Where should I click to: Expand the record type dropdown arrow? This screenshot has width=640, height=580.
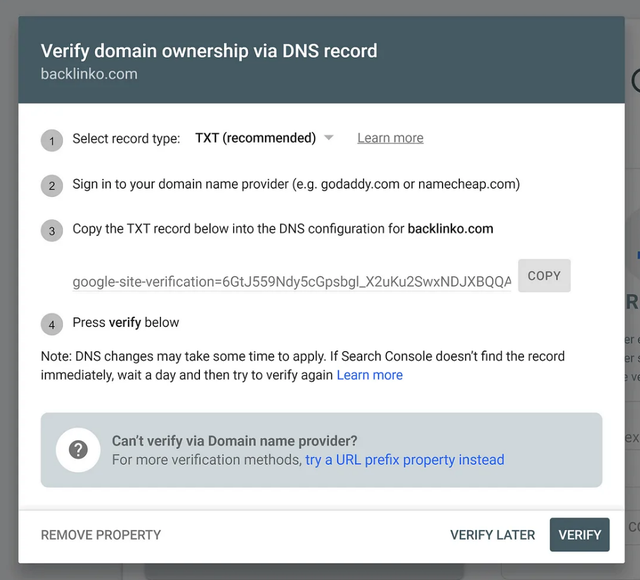pyautogui.click(x=329, y=138)
